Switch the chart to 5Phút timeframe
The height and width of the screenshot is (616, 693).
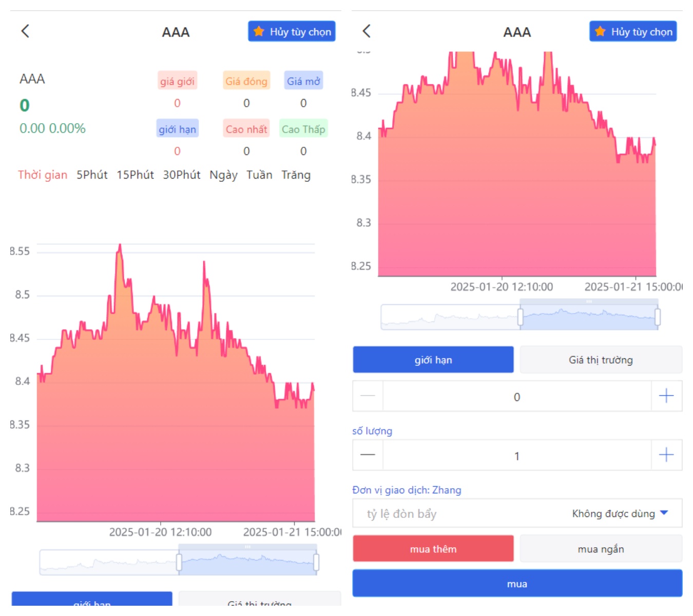[x=91, y=175]
